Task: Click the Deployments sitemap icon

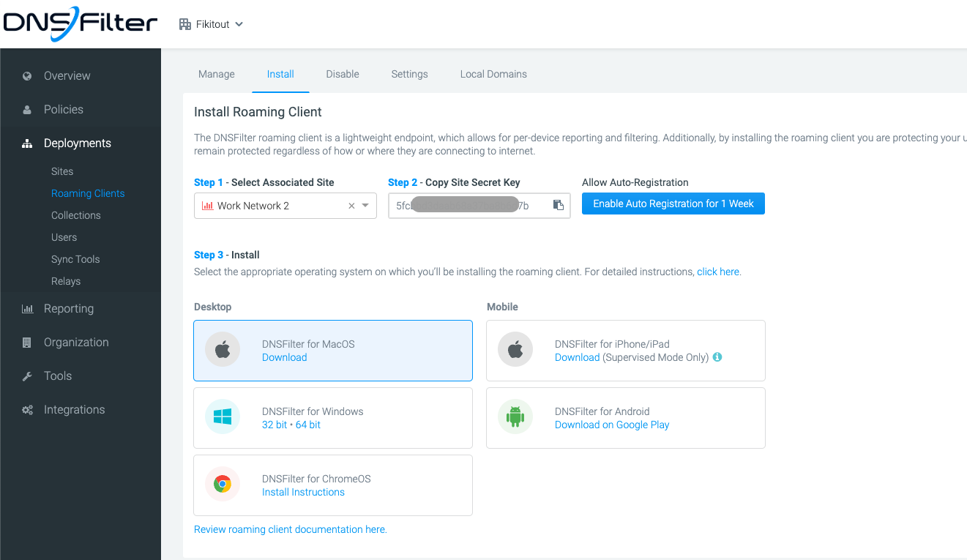Action: tap(27, 143)
